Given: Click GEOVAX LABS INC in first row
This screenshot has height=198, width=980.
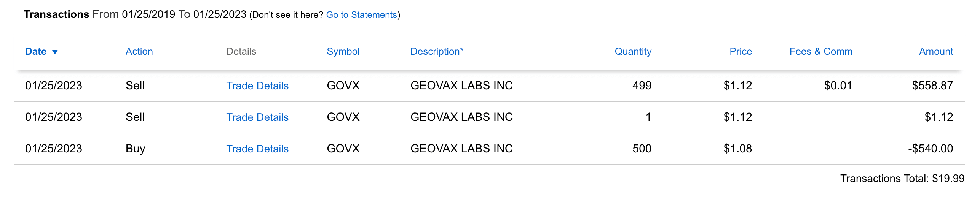Looking at the screenshot, I should click(x=461, y=86).
